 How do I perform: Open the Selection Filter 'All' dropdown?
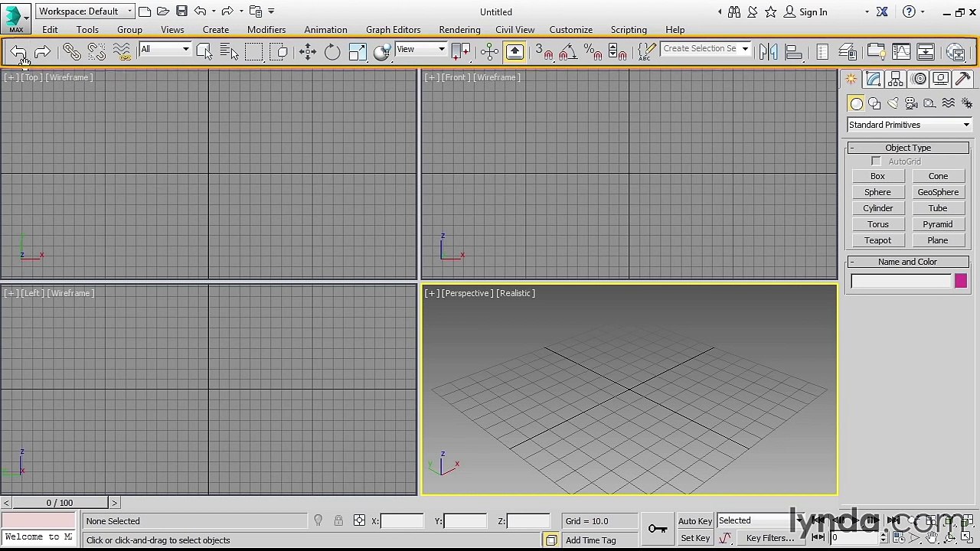click(x=165, y=49)
